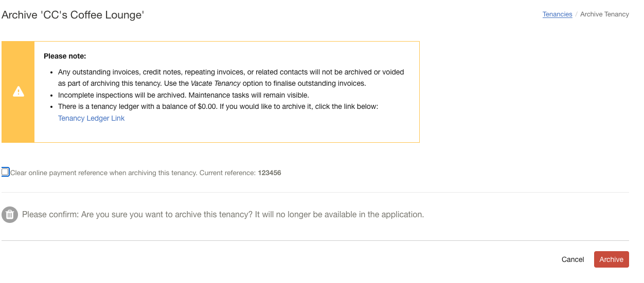644x283 pixels.
Task: Click the italic Vacate Tenancy text
Action: pyautogui.click(x=216, y=83)
